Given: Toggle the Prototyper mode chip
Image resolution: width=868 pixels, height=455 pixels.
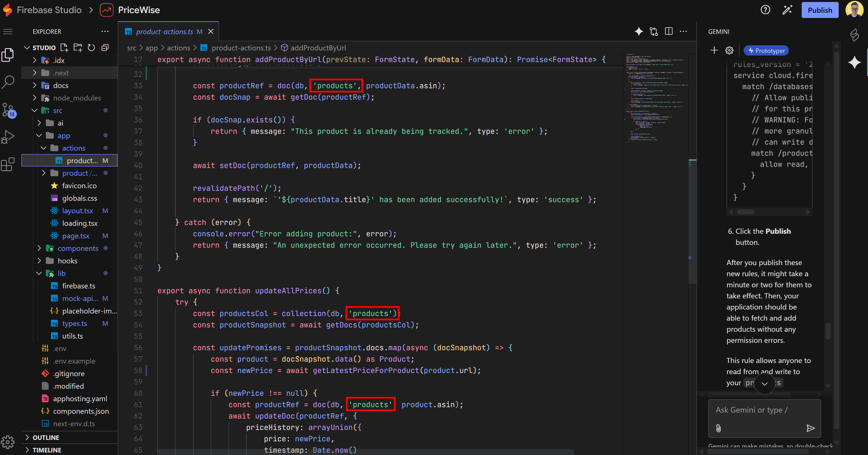Looking at the screenshot, I should tap(766, 51).
